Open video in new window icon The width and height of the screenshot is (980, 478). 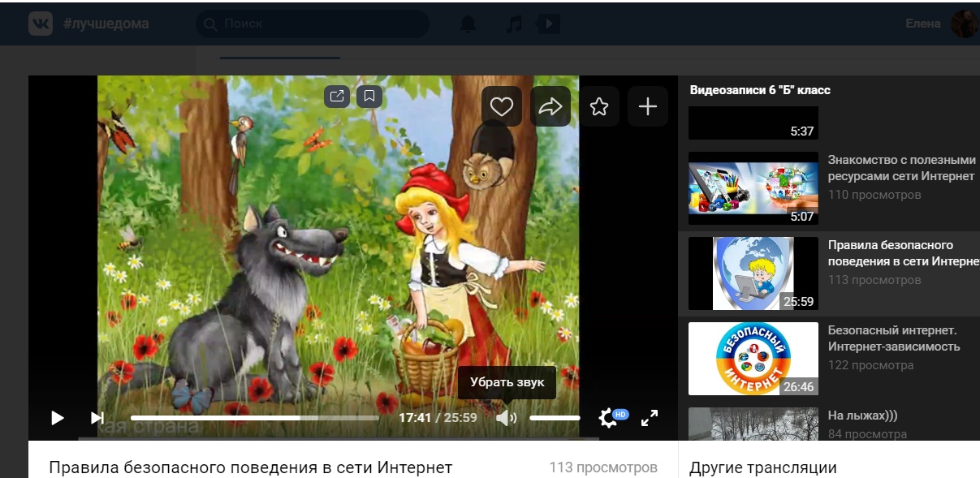point(337,97)
